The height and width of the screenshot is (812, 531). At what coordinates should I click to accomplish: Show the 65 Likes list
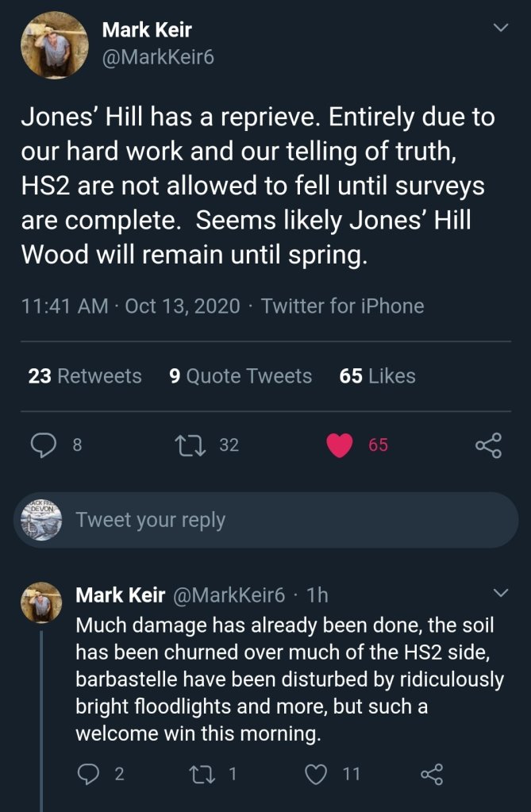click(x=377, y=376)
